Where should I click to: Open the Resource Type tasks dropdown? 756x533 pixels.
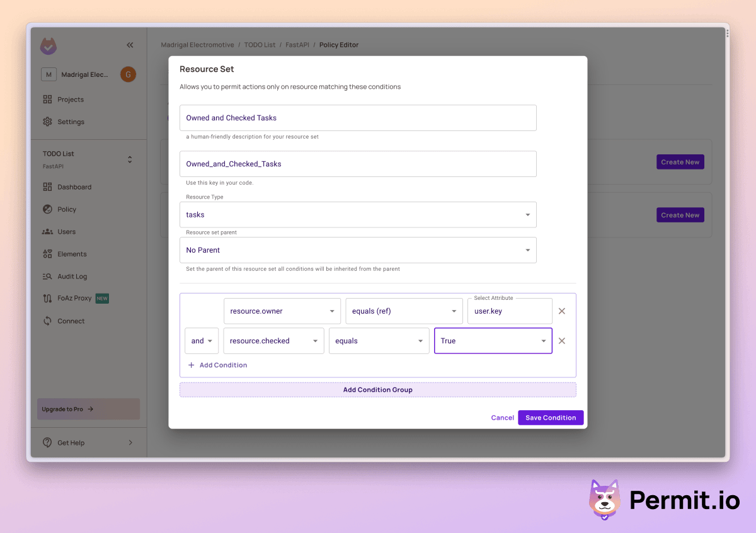358,215
